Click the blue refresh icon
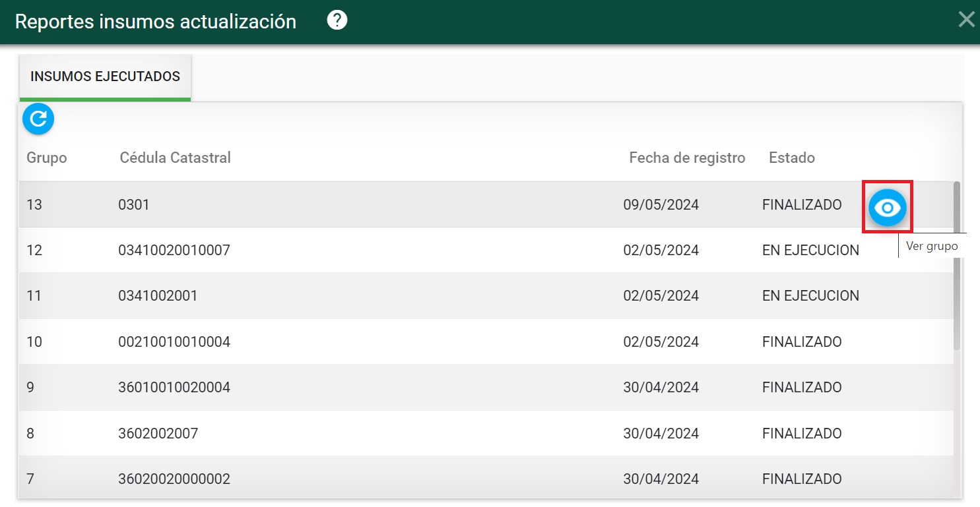The image size is (980, 507). (x=38, y=119)
